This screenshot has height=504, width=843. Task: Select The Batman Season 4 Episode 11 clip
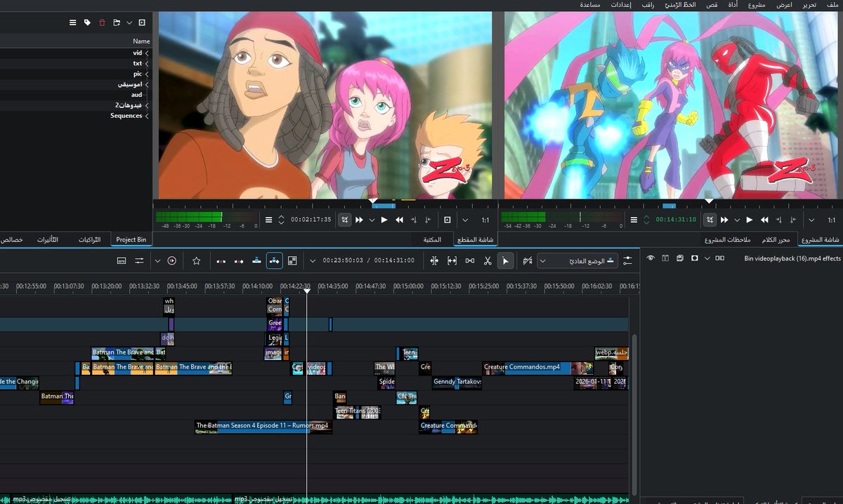coord(262,426)
